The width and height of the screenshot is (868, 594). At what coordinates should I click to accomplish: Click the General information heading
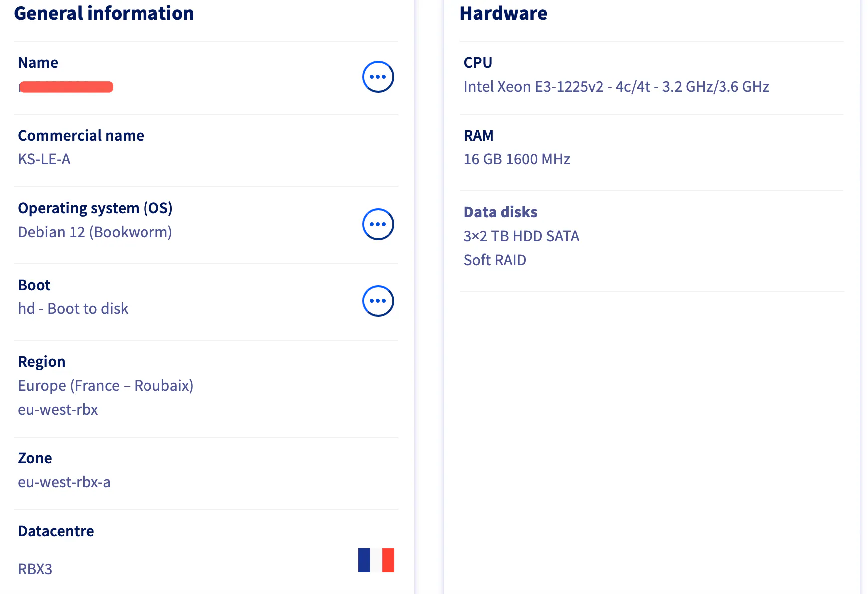pyautogui.click(x=104, y=13)
